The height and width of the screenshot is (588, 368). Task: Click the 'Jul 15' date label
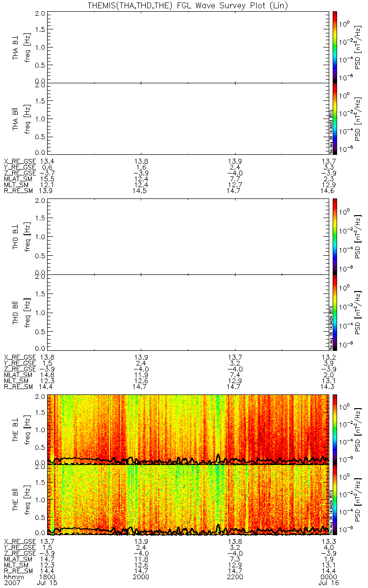pyautogui.click(x=47, y=583)
